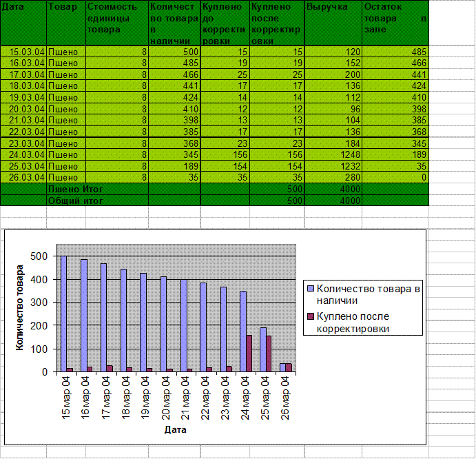The width and height of the screenshot is (476, 459).
Task: Select stock quantity cell 500 for 15.03.04
Action: (174, 52)
